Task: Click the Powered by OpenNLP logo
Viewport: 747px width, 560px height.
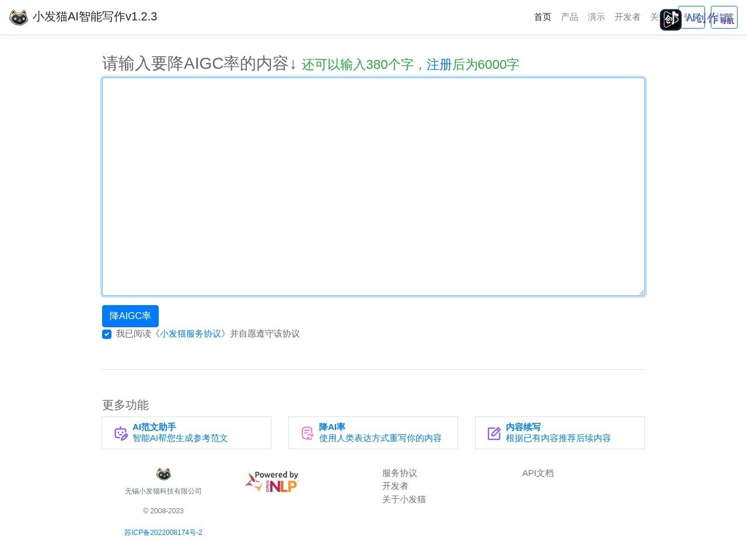Action: pyautogui.click(x=272, y=482)
